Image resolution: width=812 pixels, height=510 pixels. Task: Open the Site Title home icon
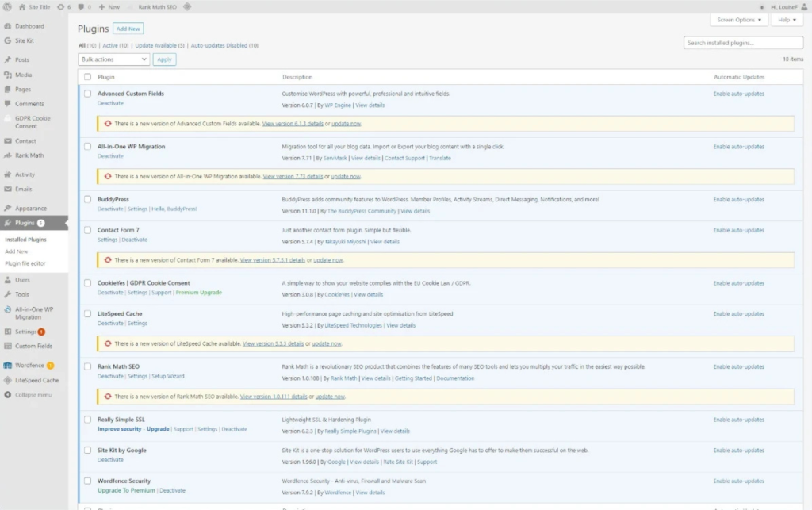[x=21, y=6]
